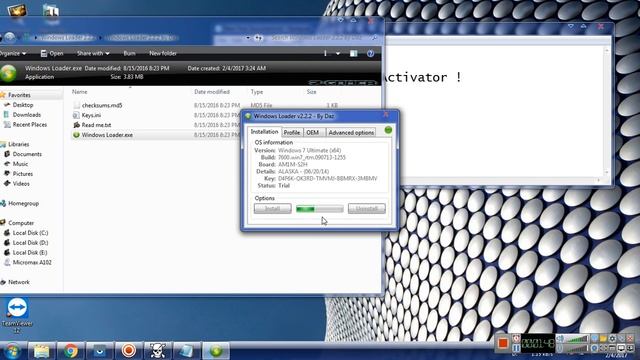The width and height of the screenshot is (640, 360).
Task: Open the TeamViewer desktop shortcut
Action: pyautogui.click(x=17, y=316)
